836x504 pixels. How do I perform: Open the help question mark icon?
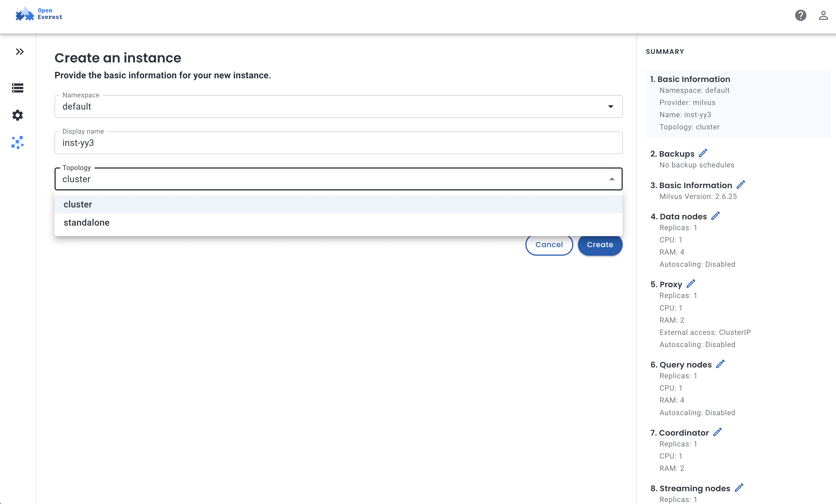pos(801,15)
